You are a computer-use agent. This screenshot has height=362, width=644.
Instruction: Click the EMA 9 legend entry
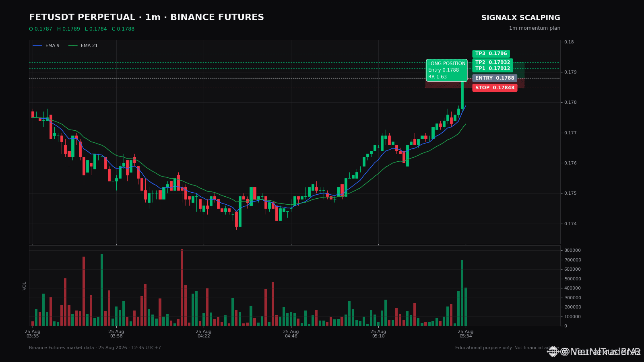click(x=46, y=46)
